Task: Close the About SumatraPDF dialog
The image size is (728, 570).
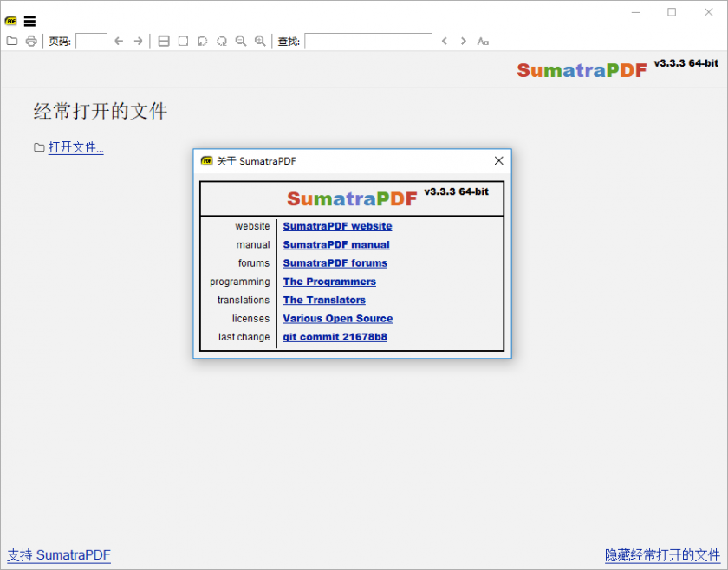Action: click(x=498, y=160)
